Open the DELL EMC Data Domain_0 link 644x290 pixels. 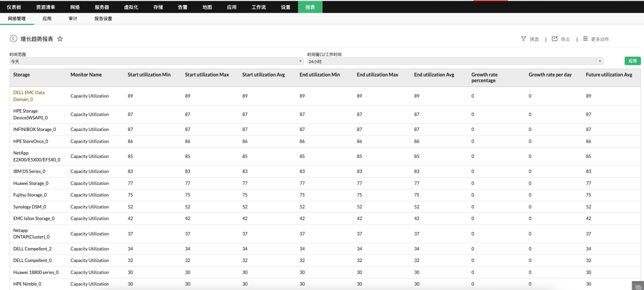[x=29, y=96]
